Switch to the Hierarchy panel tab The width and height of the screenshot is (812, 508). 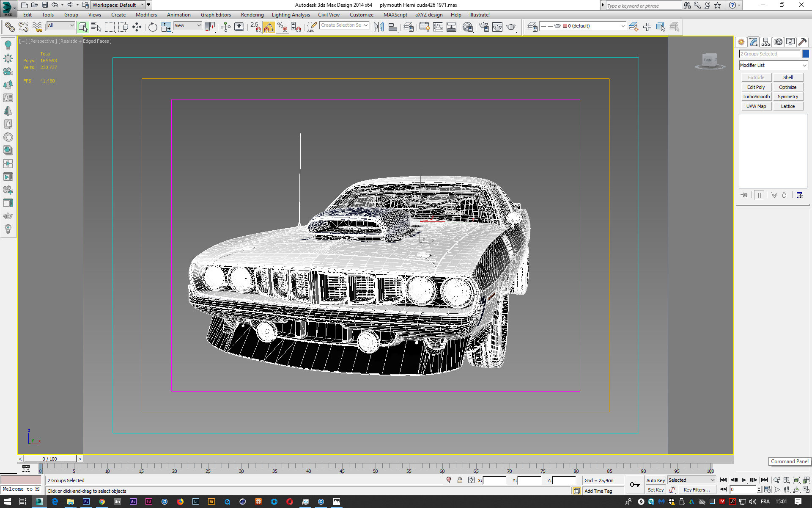coord(766,42)
